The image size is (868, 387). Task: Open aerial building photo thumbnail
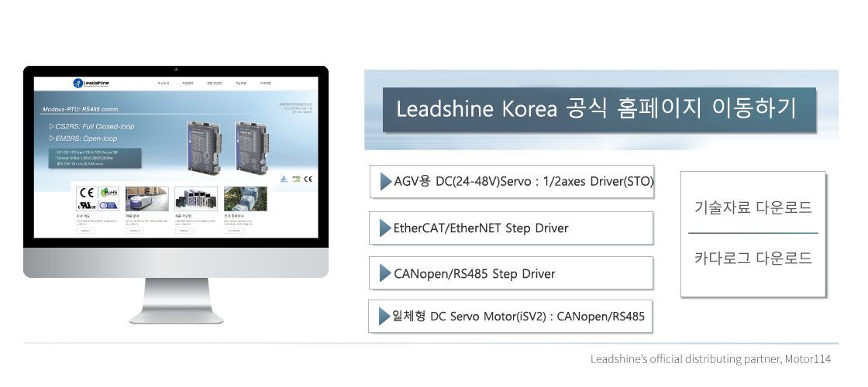(x=245, y=199)
